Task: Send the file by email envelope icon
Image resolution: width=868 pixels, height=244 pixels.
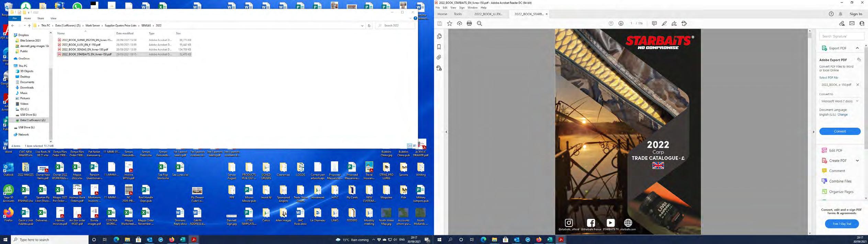Action: click(x=852, y=23)
